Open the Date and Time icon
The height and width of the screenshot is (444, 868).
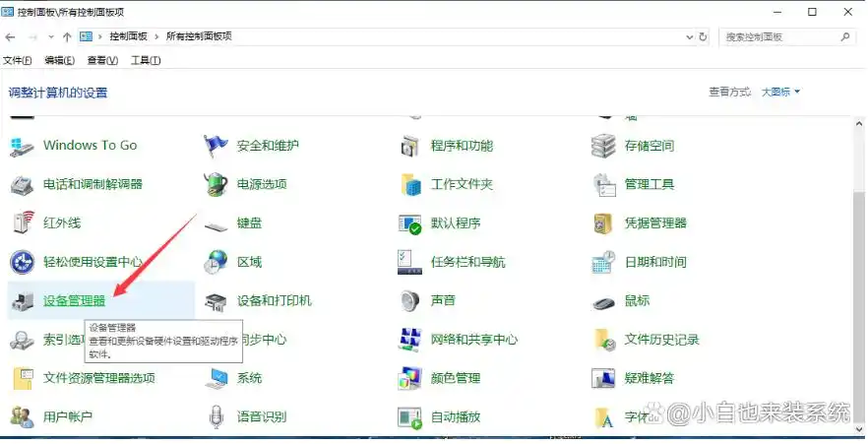tap(603, 263)
